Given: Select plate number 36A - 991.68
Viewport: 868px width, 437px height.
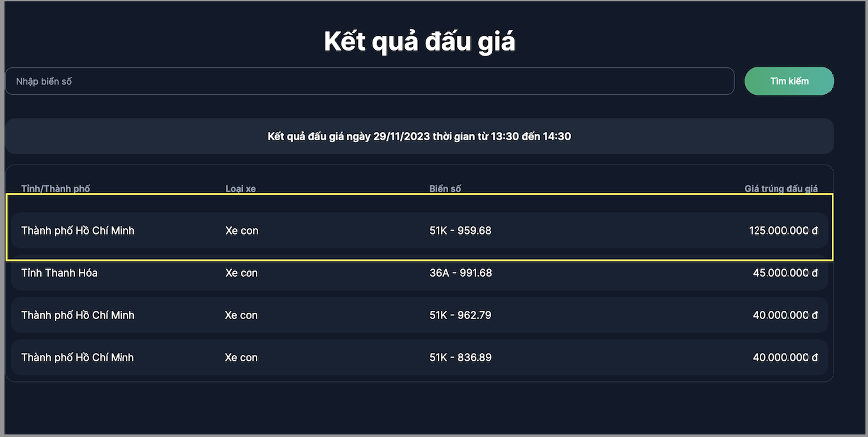Looking at the screenshot, I should click(460, 273).
